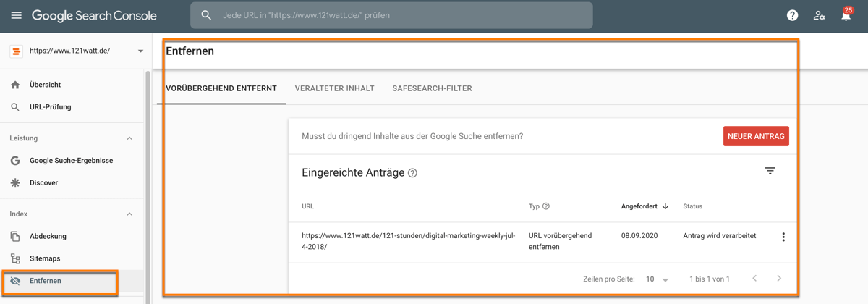Image resolution: width=868 pixels, height=304 pixels.
Task: Click the date 08.09.2020 cell
Action: [639, 236]
